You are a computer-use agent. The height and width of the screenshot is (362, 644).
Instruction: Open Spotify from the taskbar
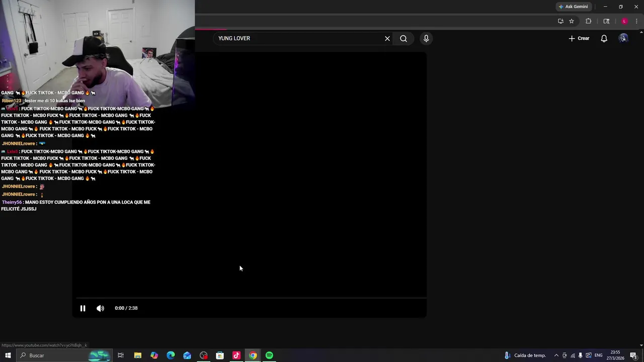click(x=269, y=355)
